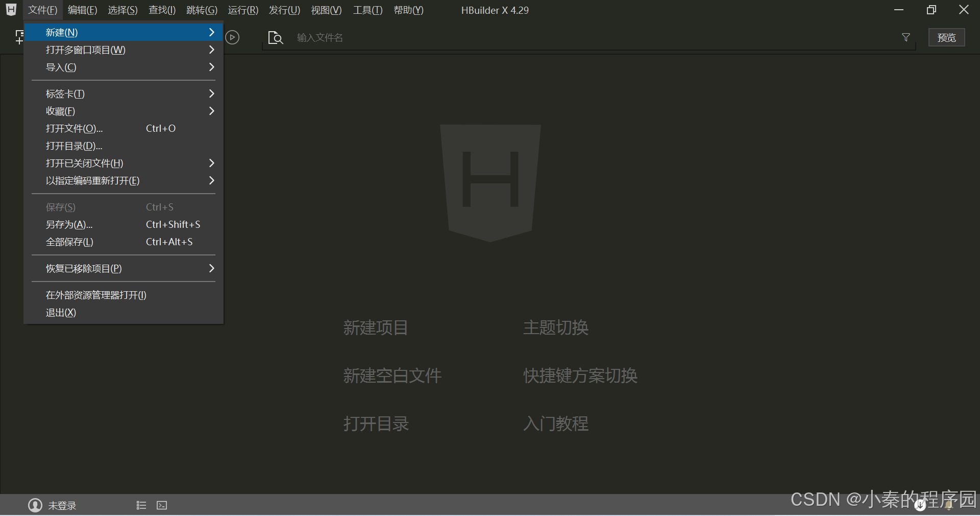Viewport: 980px width, 516px height.
Task: Open the 帮助(Y) menu
Action: point(408,10)
